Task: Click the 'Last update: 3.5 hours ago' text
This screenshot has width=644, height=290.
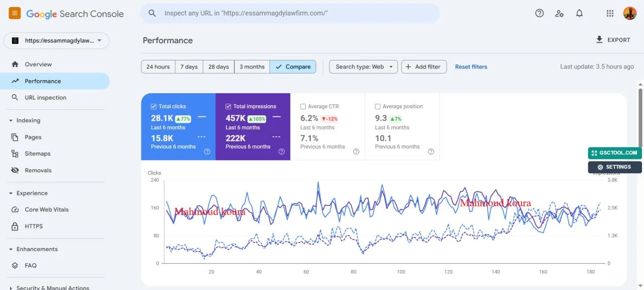Action: point(597,66)
